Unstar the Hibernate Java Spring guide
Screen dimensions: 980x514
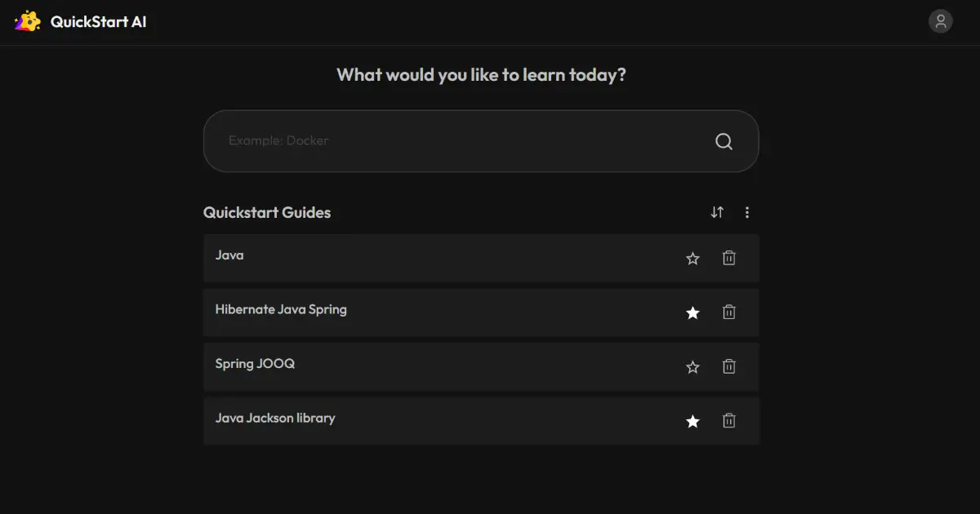pyautogui.click(x=693, y=312)
